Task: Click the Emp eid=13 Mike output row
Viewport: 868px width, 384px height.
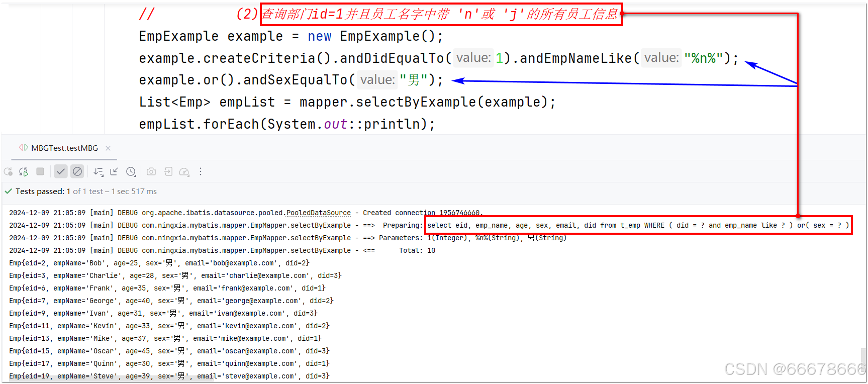Action: (x=165, y=339)
